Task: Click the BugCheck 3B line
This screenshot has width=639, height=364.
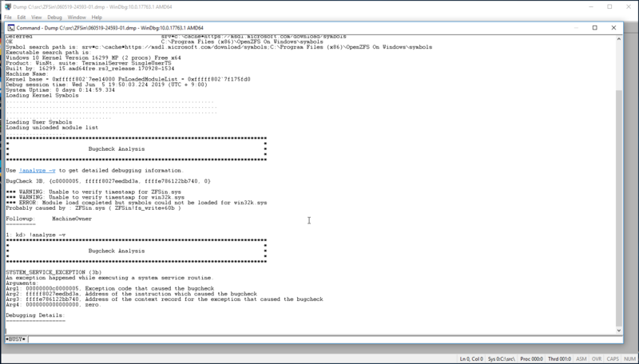Action: (108, 181)
